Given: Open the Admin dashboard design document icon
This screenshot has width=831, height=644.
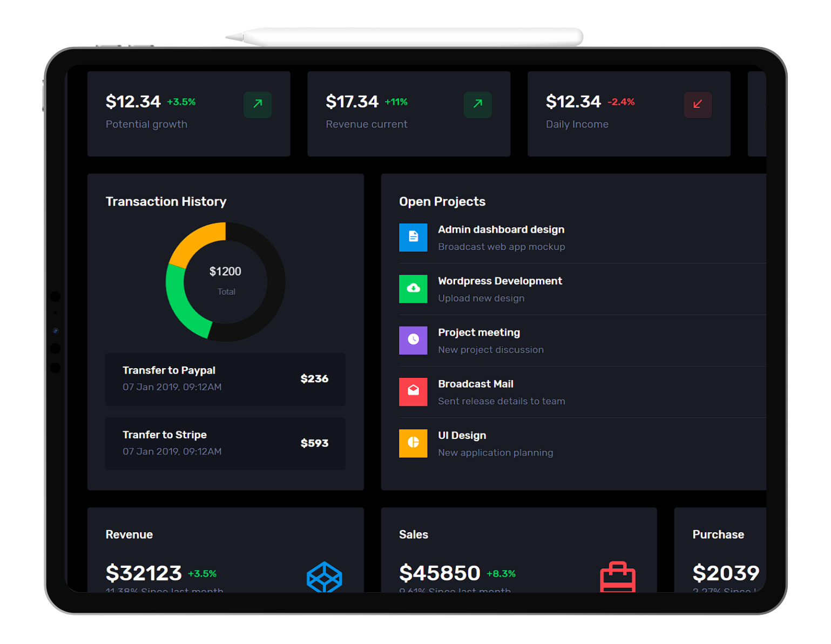Looking at the screenshot, I should point(413,238).
